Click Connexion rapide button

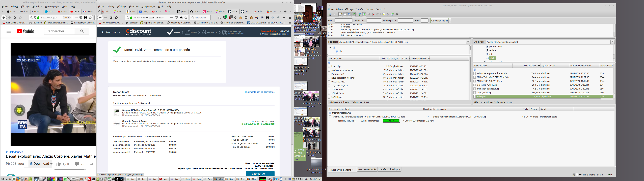pos(440,20)
